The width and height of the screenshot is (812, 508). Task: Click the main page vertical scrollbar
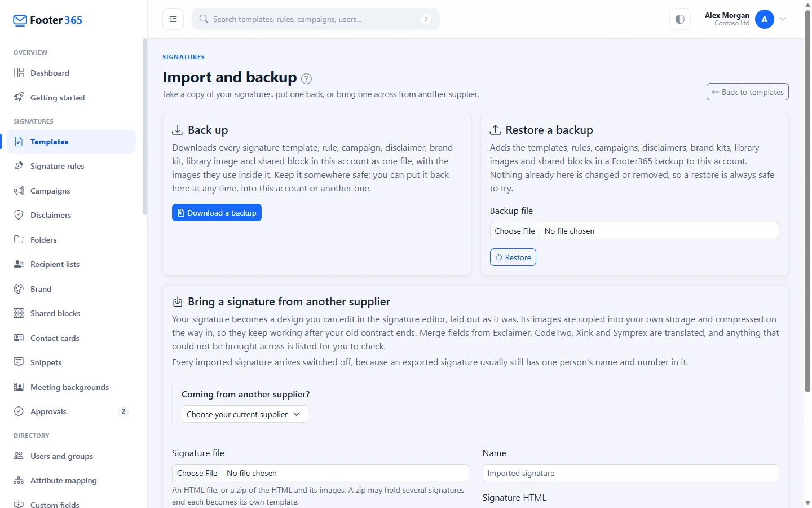point(807,200)
